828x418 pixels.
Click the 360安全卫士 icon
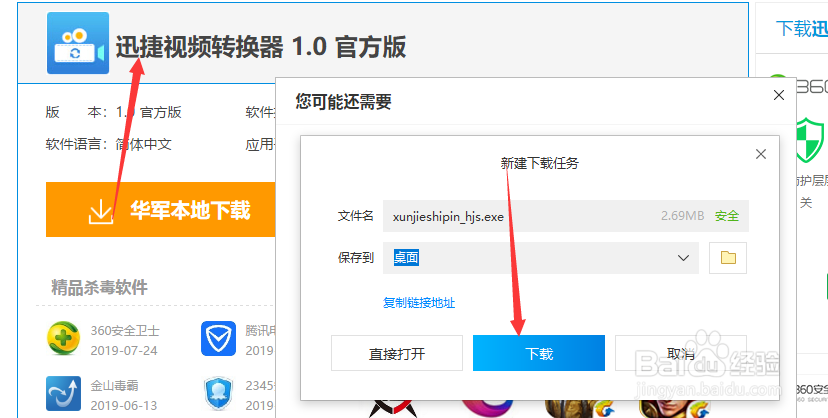click(x=63, y=338)
